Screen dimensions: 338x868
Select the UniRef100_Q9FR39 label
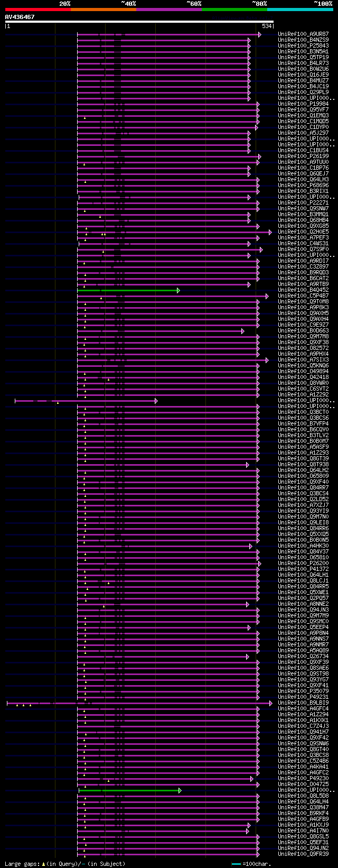point(303,854)
